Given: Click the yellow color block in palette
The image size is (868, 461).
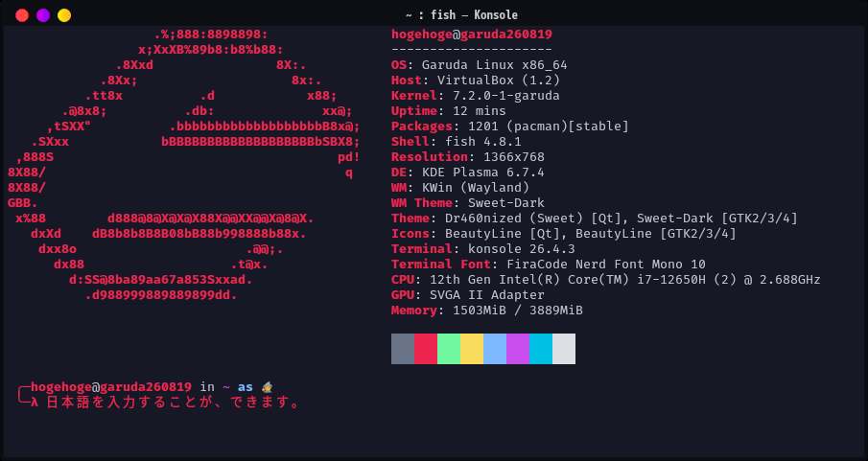Looking at the screenshot, I should click(x=472, y=349).
